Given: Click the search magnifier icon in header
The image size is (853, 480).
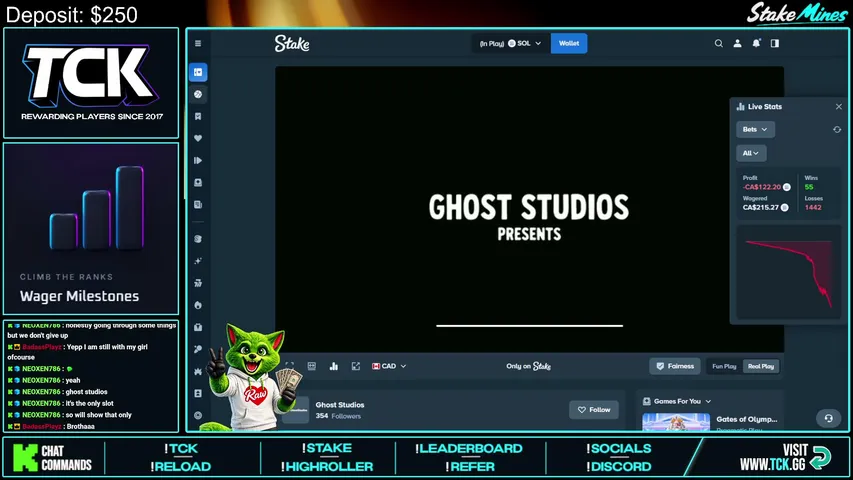Looking at the screenshot, I should pyautogui.click(x=719, y=44).
